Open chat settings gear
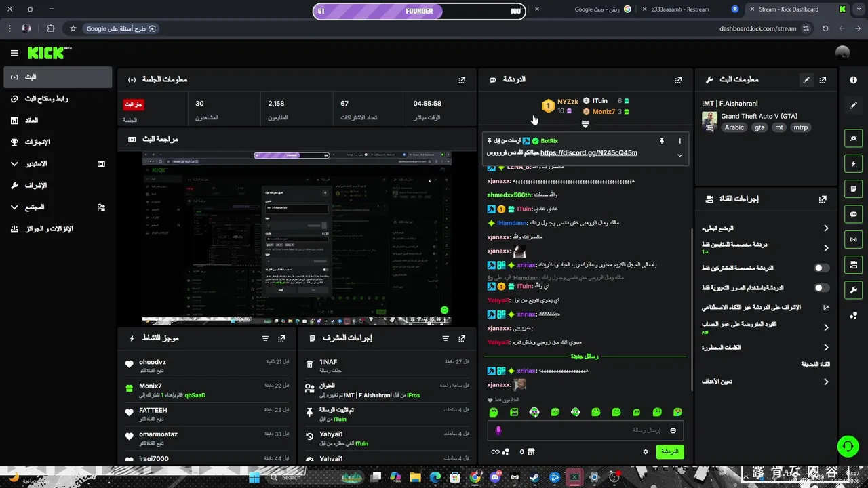868x488 pixels. [x=646, y=451]
